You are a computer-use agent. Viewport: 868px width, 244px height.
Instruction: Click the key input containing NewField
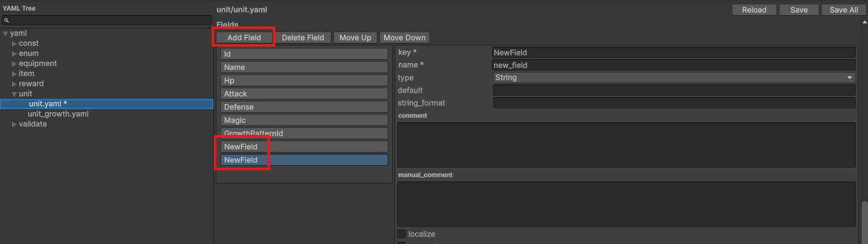[x=674, y=52]
